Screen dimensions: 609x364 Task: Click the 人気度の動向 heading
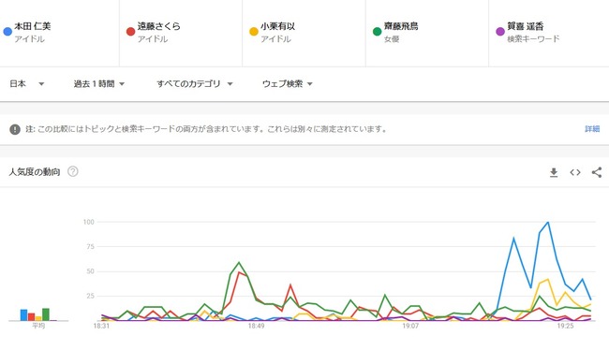pos(35,172)
